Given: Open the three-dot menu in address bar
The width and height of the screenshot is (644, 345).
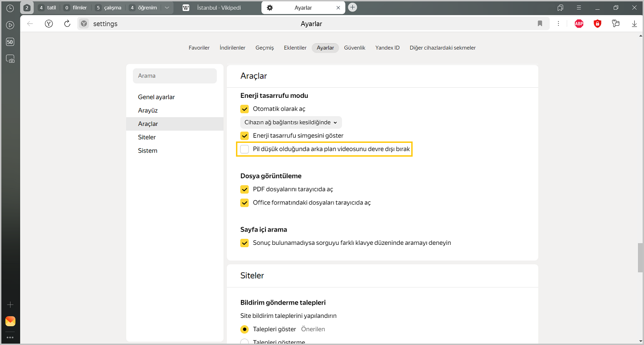Looking at the screenshot, I should 558,24.
